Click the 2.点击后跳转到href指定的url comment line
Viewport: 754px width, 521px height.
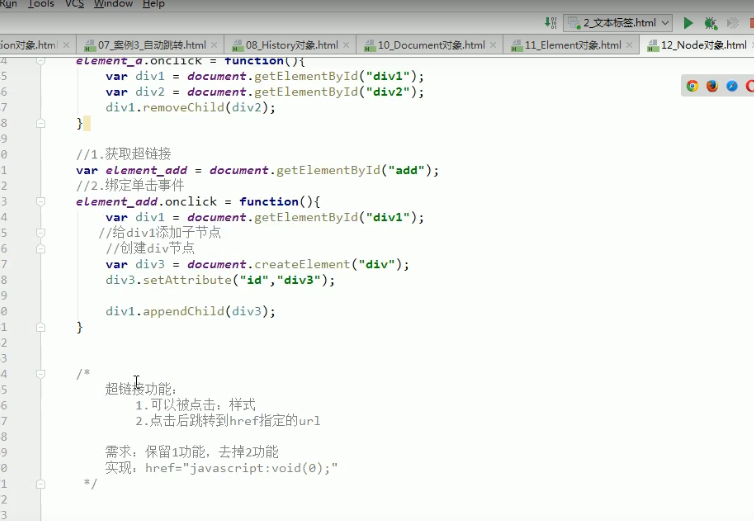coord(228,421)
